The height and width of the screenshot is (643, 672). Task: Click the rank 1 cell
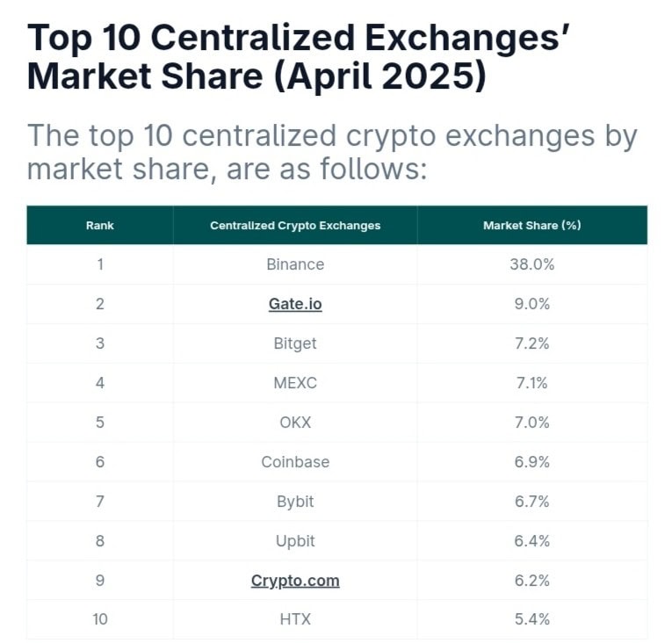click(x=100, y=264)
